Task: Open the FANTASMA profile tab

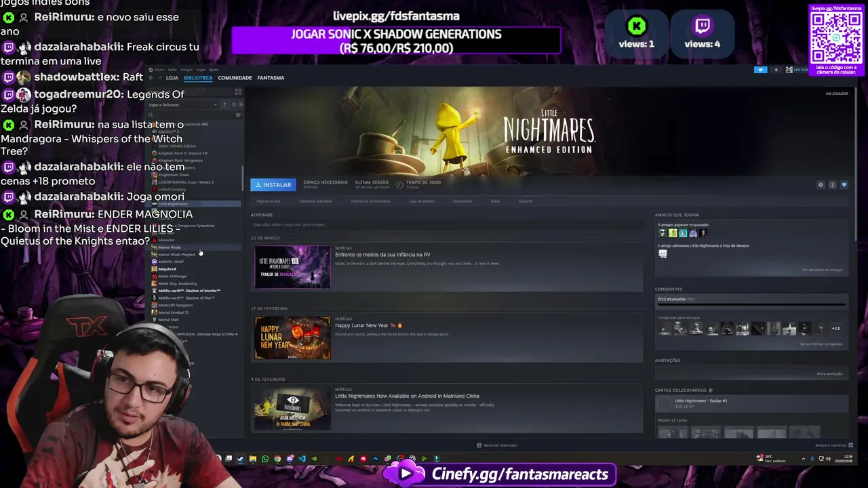Action: tap(271, 78)
